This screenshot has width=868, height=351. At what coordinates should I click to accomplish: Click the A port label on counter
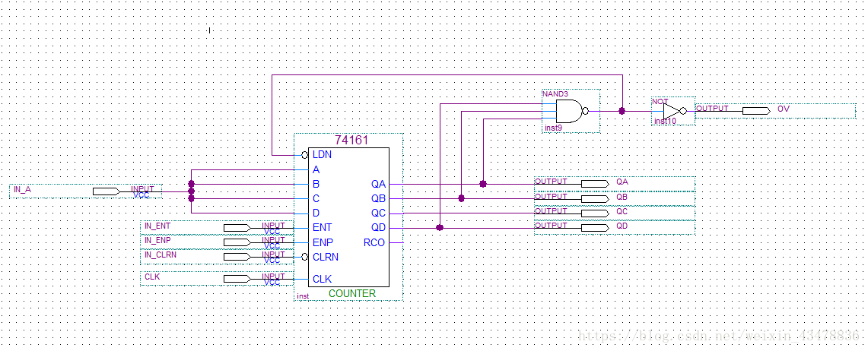point(316,169)
